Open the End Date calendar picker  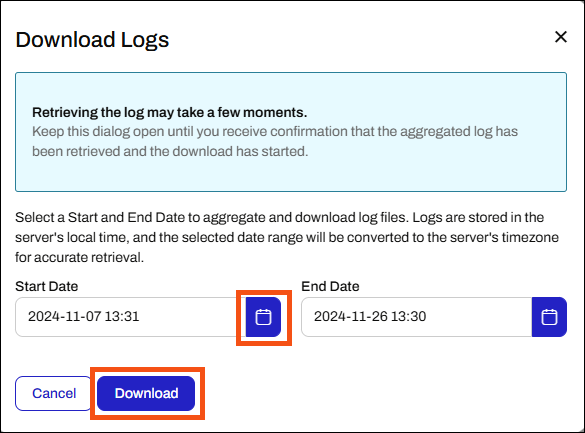pyautogui.click(x=549, y=317)
